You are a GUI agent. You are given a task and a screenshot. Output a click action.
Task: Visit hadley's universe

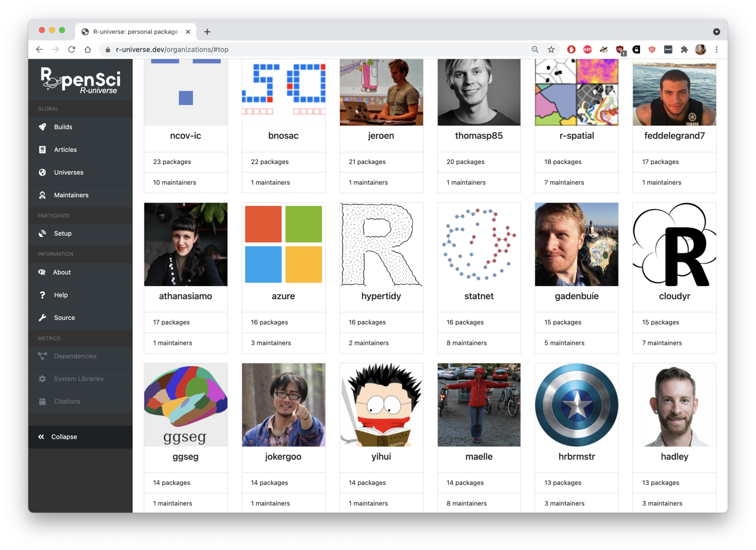pyautogui.click(x=674, y=456)
